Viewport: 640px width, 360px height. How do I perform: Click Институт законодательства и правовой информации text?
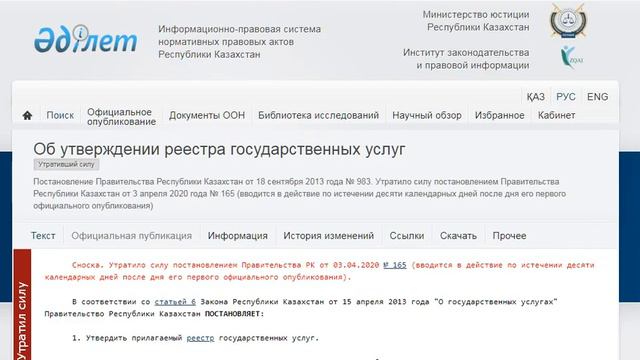click(466, 59)
